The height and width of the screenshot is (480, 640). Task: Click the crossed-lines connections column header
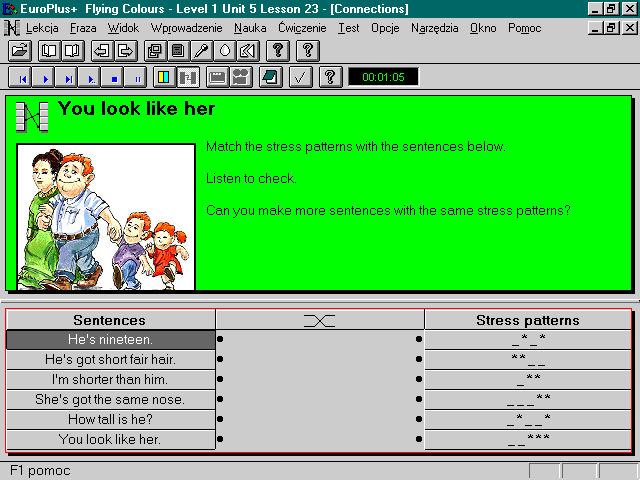tap(320, 320)
